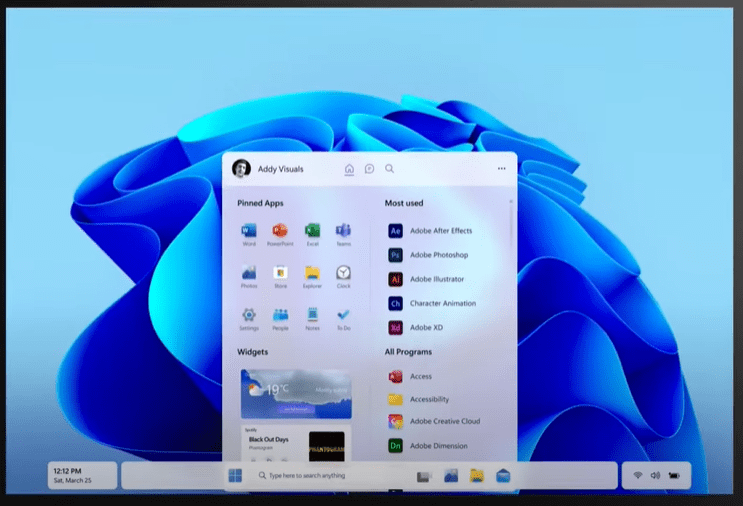The image size is (743, 506).
Task: Click the Windows Start button on taskbar
Action: [235, 475]
